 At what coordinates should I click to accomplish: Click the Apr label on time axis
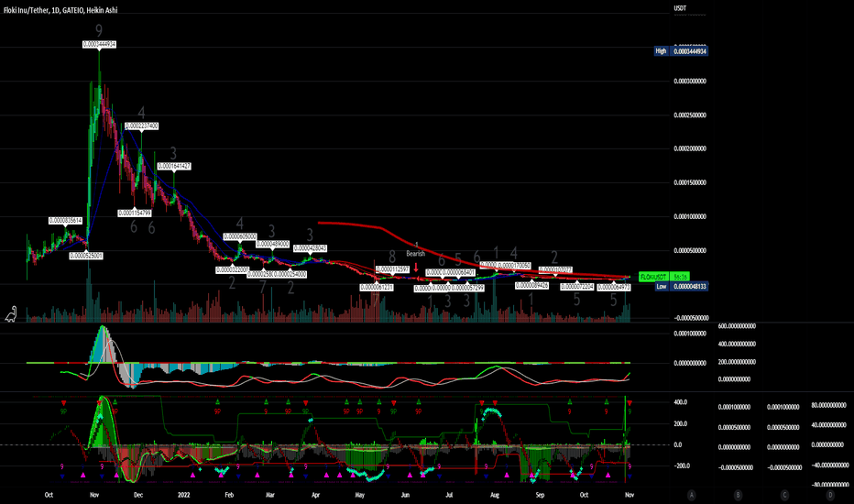pyautogui.click(x=315, y=495)
